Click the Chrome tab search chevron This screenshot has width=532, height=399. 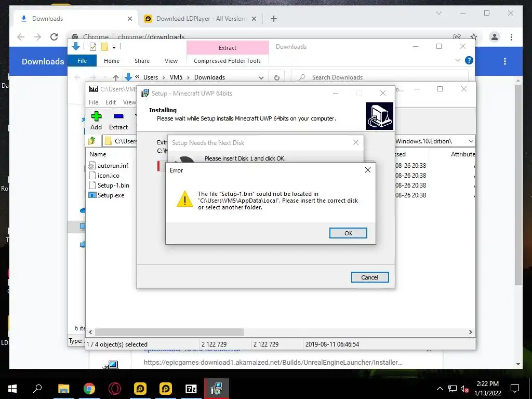coord(438,13)
